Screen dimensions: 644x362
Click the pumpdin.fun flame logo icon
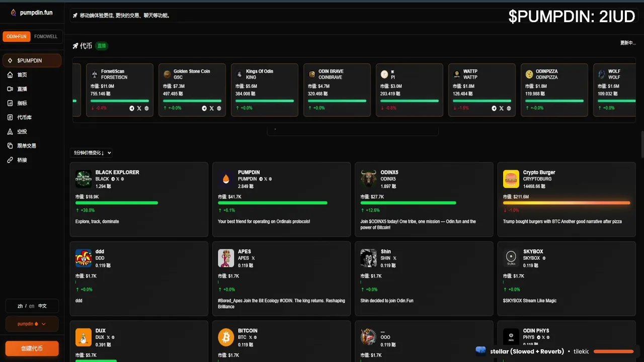point(14,13)
